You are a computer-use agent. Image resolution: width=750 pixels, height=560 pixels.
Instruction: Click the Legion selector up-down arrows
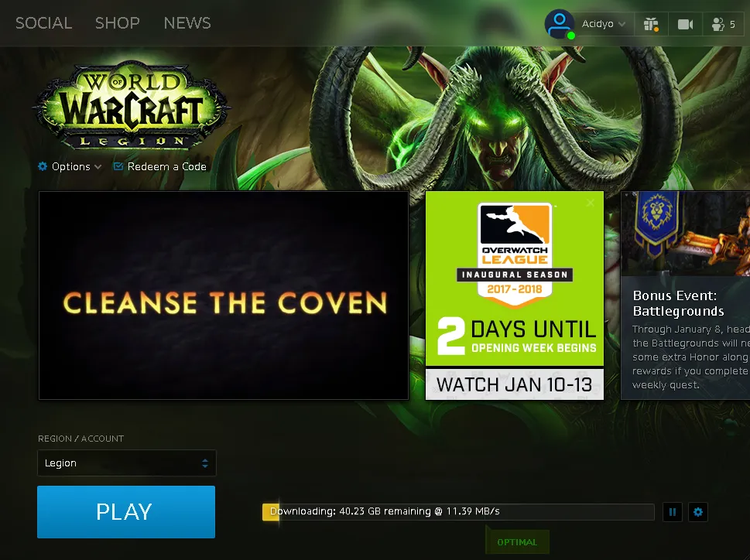(204, 463)
